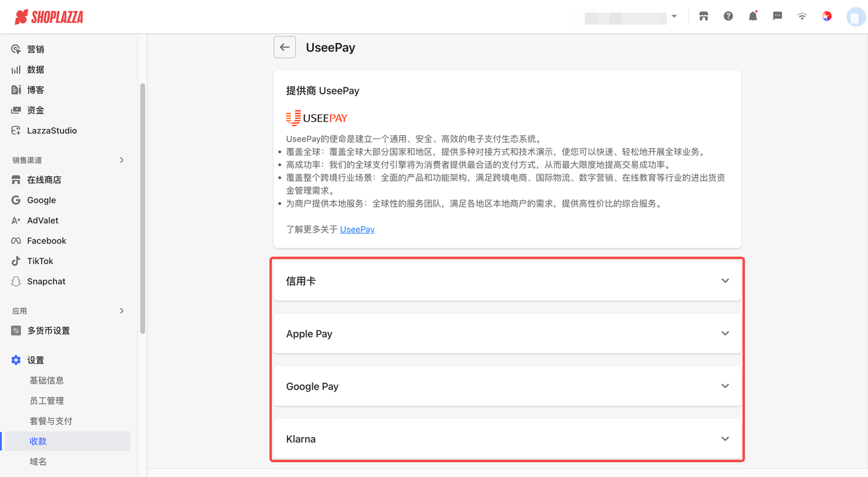Expand the 应用 section arrow

click(x=122, y=311)
